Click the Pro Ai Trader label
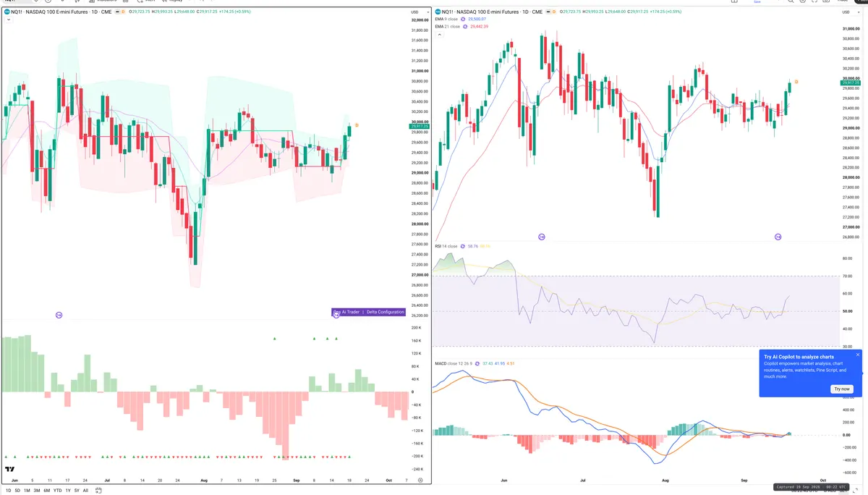This screenshot has width=868, height=495. pos(346,312)
